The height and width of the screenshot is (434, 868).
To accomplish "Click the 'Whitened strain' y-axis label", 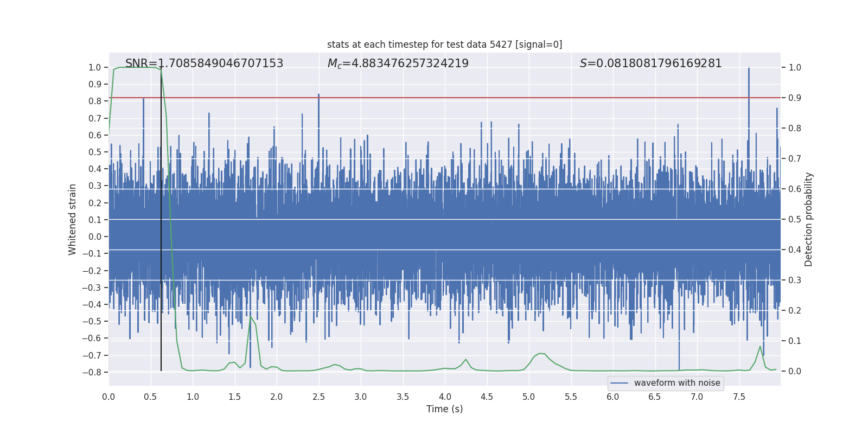I will click(72, 219).
